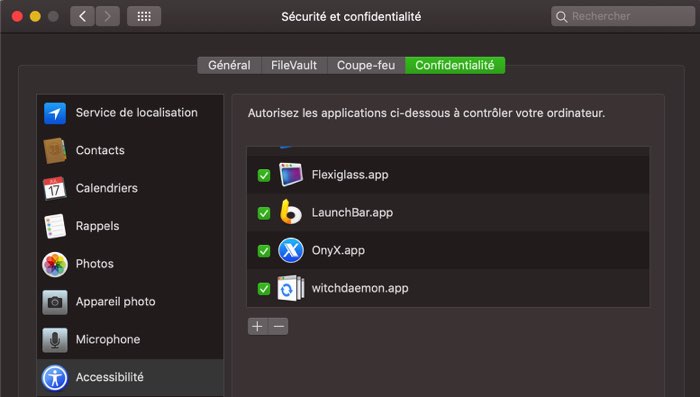Switch to the Général tab

(229, 65)
